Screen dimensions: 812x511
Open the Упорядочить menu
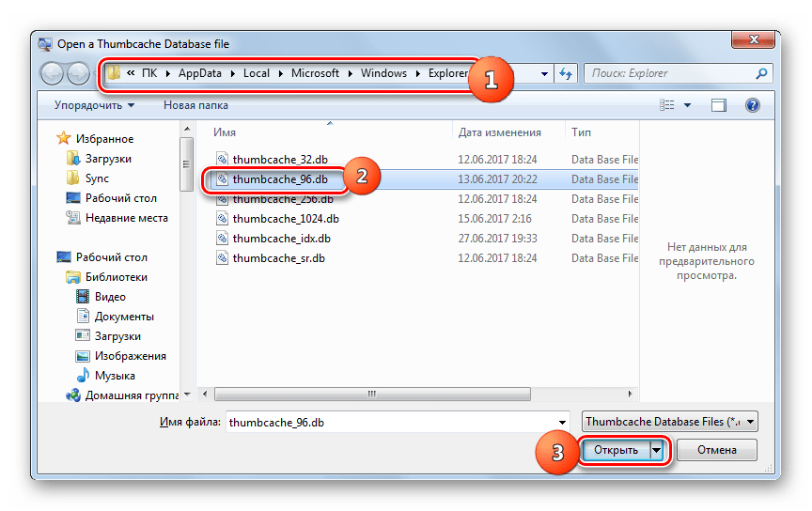click(94, 105)
